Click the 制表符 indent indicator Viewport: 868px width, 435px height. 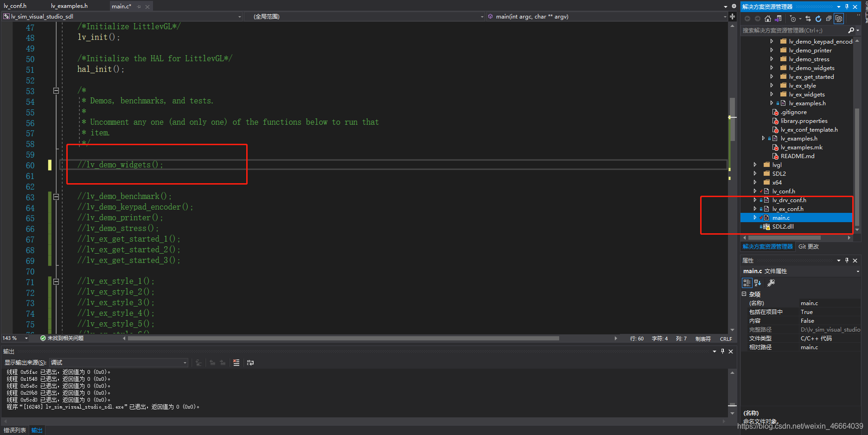[x=703, y=339]
